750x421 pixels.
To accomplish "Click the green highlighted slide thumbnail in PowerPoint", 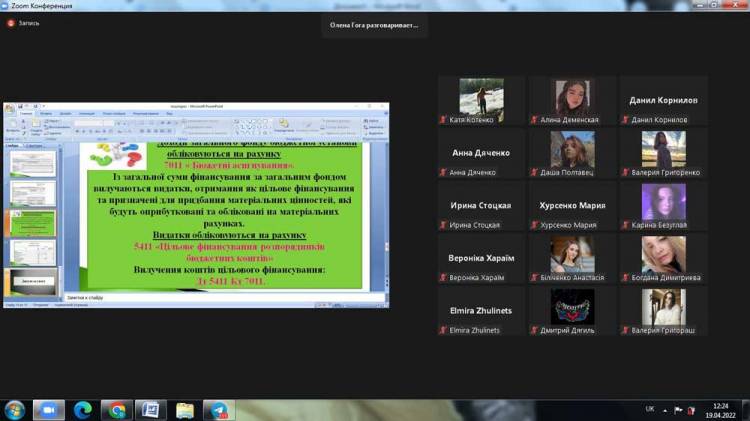I will (x=33, y=225).
